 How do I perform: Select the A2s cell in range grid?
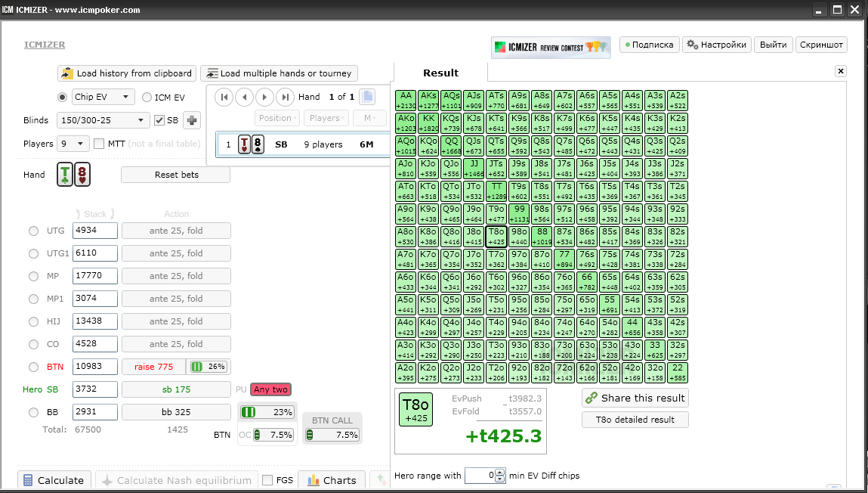pyautogui.click(x=678, y=101)
